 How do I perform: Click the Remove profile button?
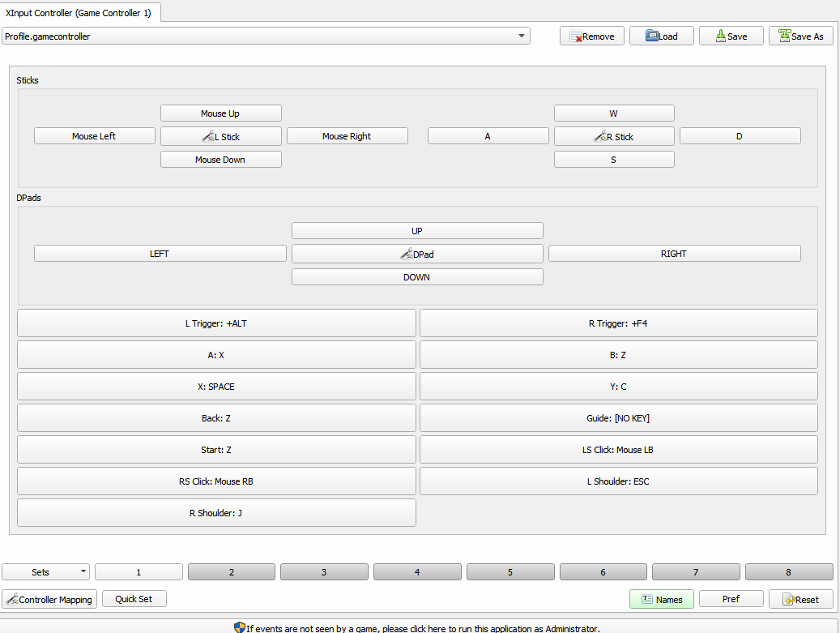[591, 36]
